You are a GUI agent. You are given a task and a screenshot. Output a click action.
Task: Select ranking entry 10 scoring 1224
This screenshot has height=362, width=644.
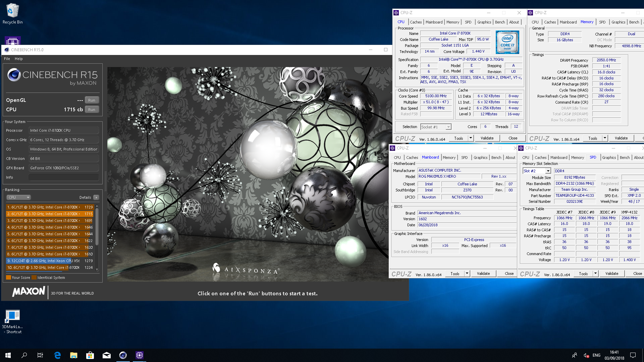click(50, 267)
